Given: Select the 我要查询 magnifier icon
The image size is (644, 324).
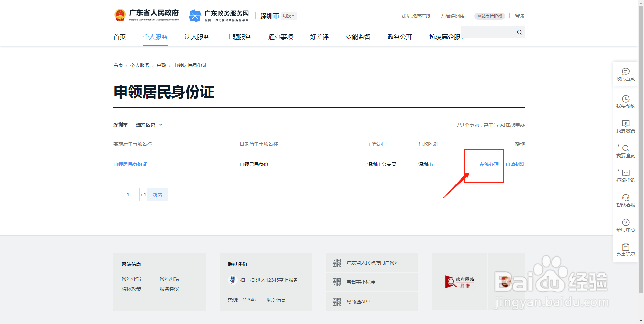Looking at the screenshot, I should click(x=626, y=150).
